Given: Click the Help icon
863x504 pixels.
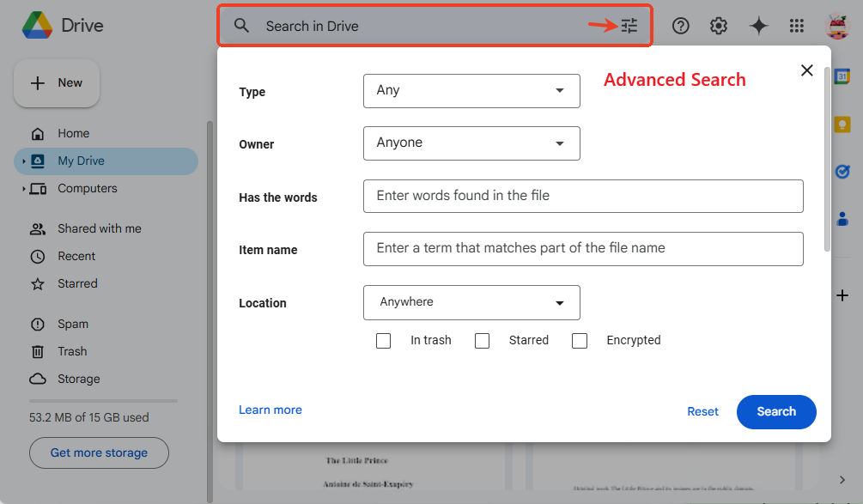Looking at the screenshot, I should click(x=681, y=26).
